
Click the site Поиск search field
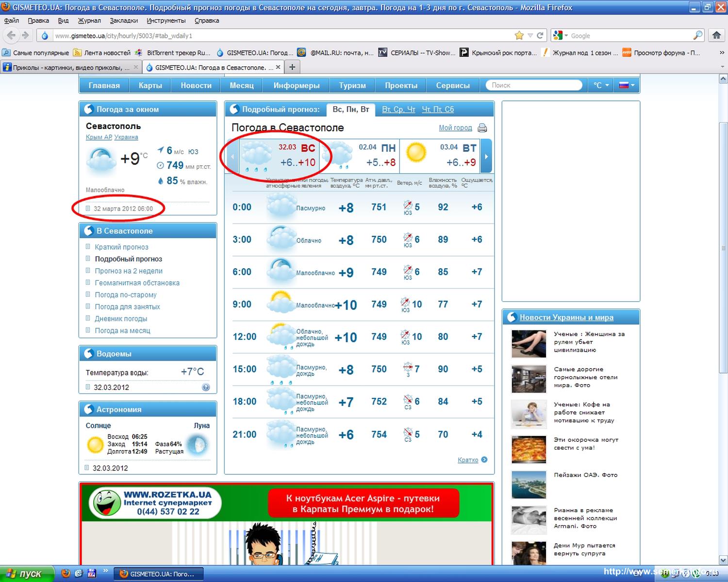(x=534, y=85)
